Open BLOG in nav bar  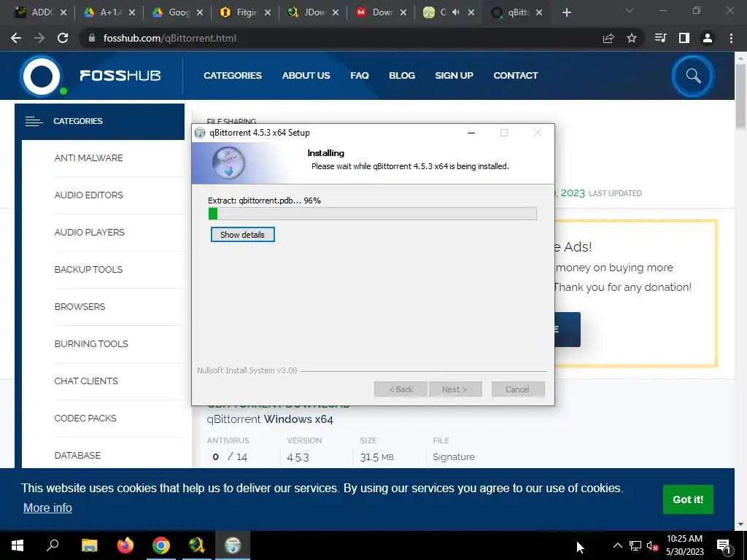pyautogui.click(x=402, y=75)
